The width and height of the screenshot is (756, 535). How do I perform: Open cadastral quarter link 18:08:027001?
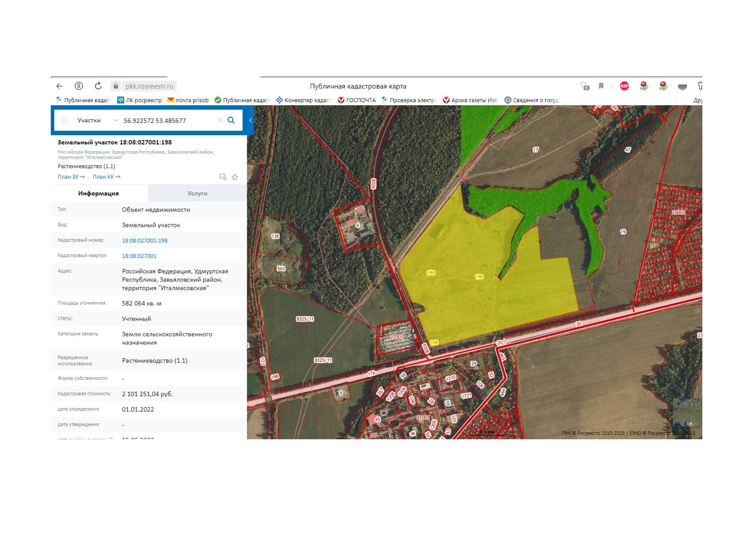[139, 256]
